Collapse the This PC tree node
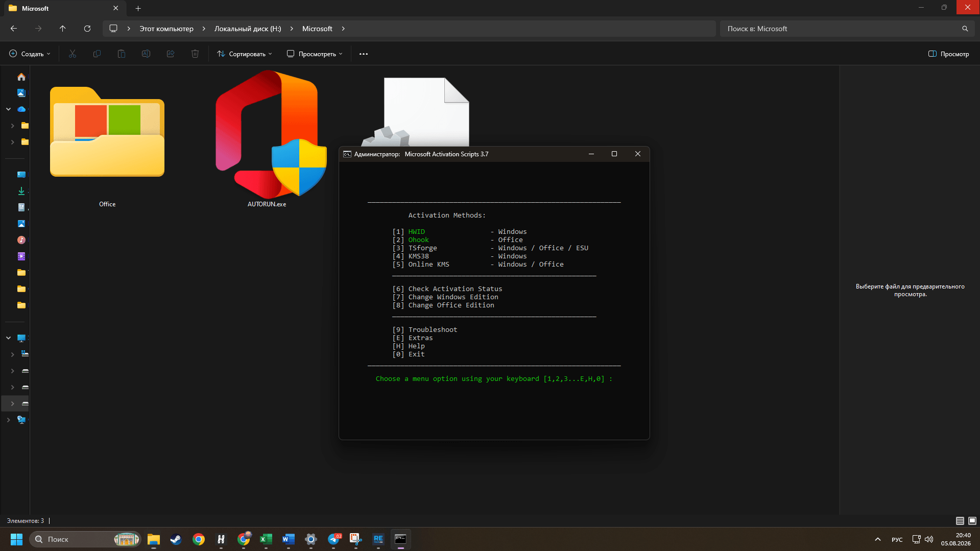 click(x=8, y=338)
